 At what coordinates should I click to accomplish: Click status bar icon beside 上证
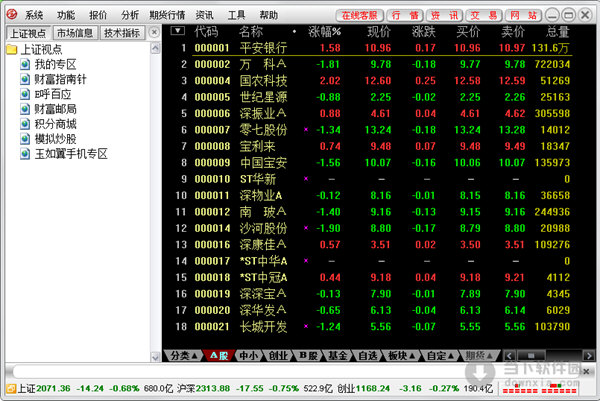tap(11, 389)
